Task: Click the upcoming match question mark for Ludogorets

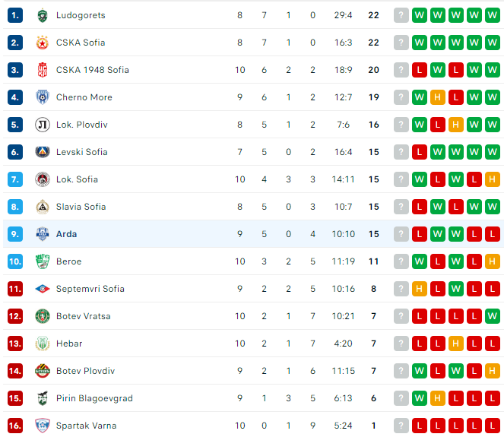Action: coord(401,15)
